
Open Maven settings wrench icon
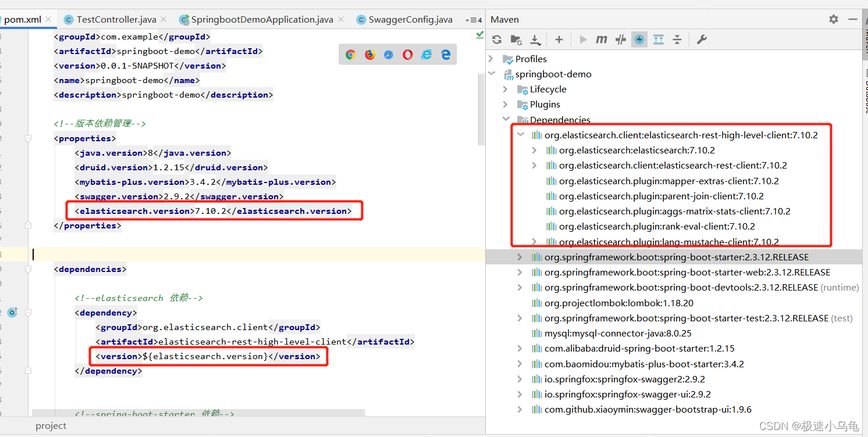coord(702,40)
